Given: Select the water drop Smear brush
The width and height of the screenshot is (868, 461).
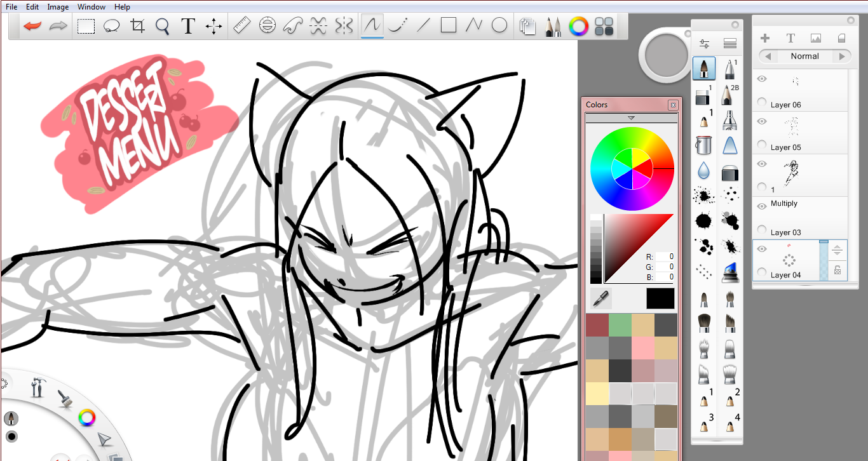Looking at the screenshot, I should tap(703, 170).
